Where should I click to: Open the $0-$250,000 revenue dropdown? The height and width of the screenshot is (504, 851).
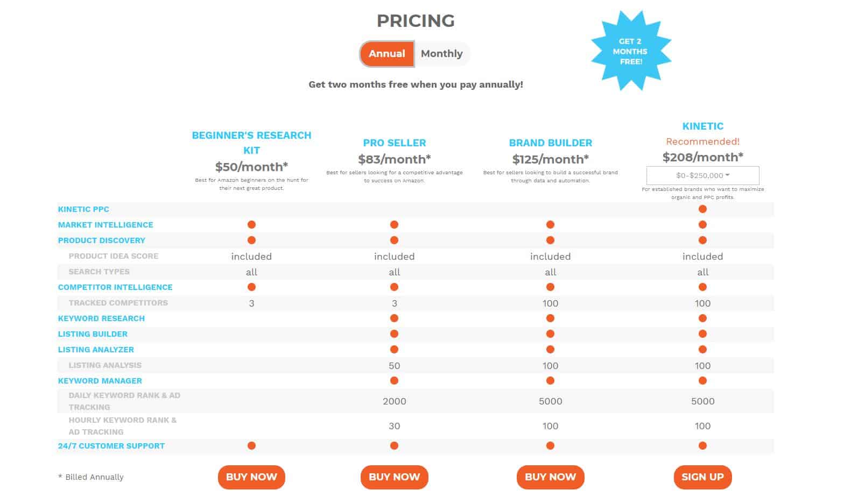pyautogui.click(x=702, y=175)
